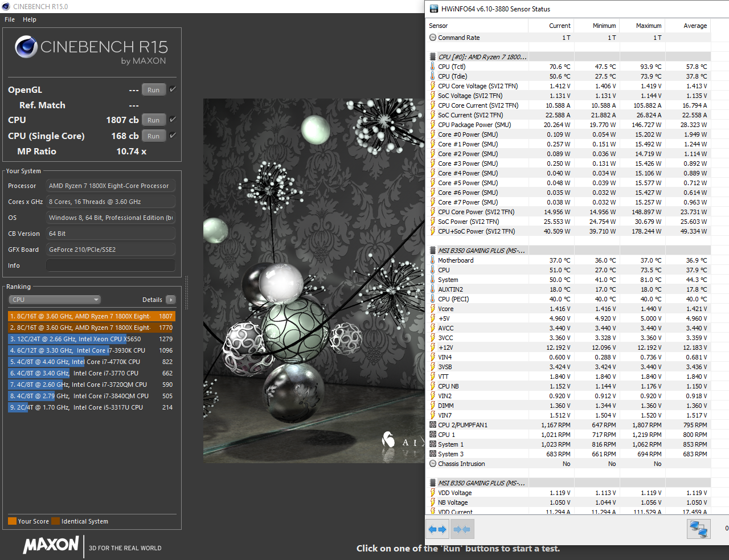Click the fan icon beside CPU 1
This screenshot has height=560, width=729.
coord(433,435)
